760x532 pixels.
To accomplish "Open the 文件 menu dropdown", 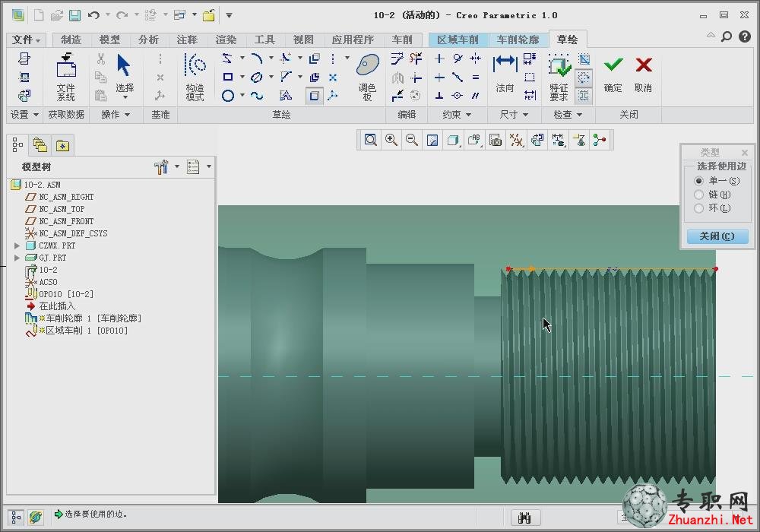I will [x=27, y=40].
